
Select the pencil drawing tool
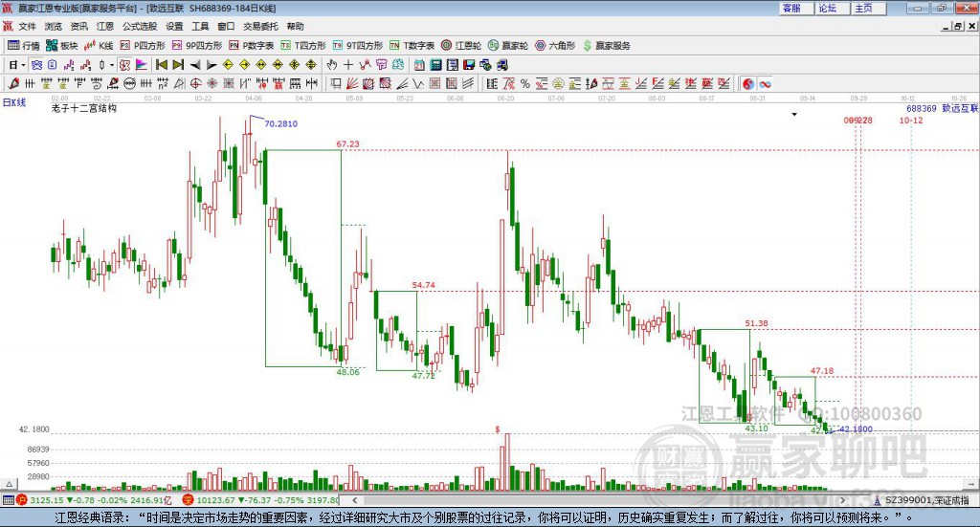(13, 83)
